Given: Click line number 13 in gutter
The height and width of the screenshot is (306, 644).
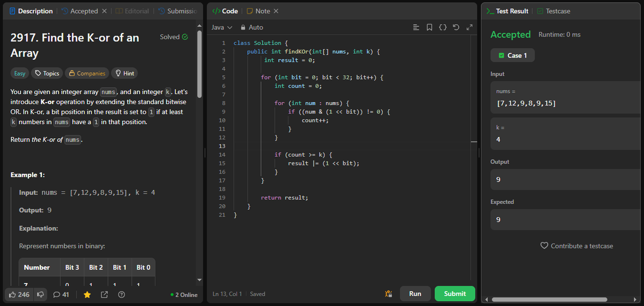Looking at the screenshot, I should [x=222, y=146].
